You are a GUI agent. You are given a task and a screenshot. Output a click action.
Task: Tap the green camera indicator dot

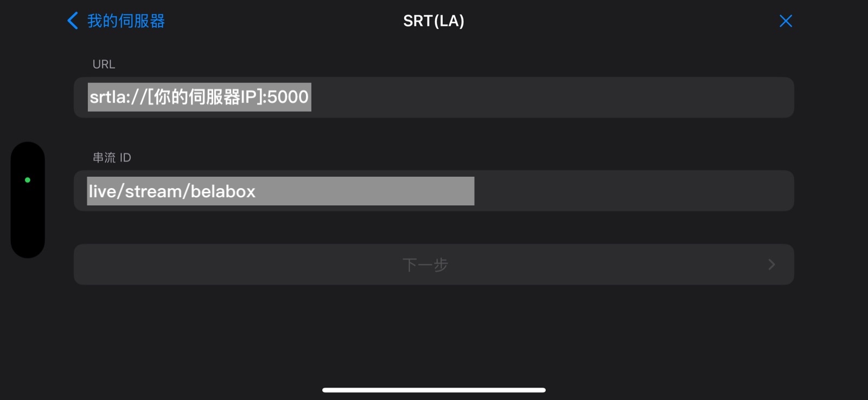click(28, 180)
